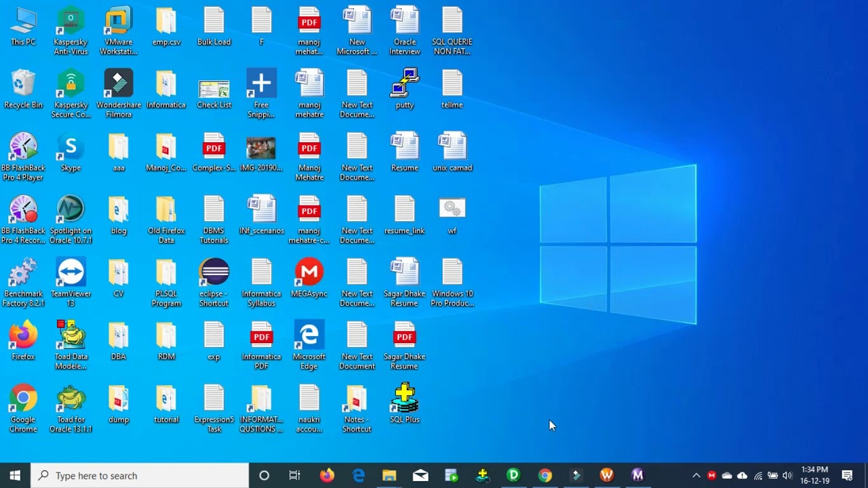Launch Benchmark Factory 8.2.1
This screenshot has width=868, height=488.
point(23,283)
